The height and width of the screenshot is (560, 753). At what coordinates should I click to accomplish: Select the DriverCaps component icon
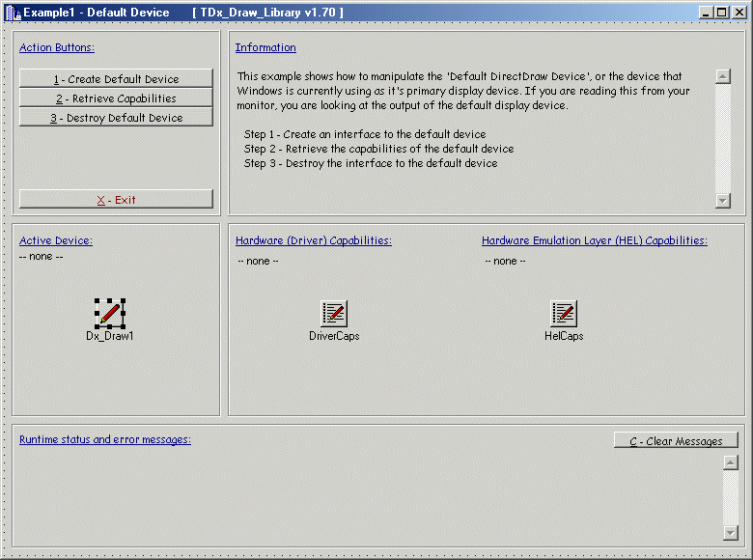point(334,313)
